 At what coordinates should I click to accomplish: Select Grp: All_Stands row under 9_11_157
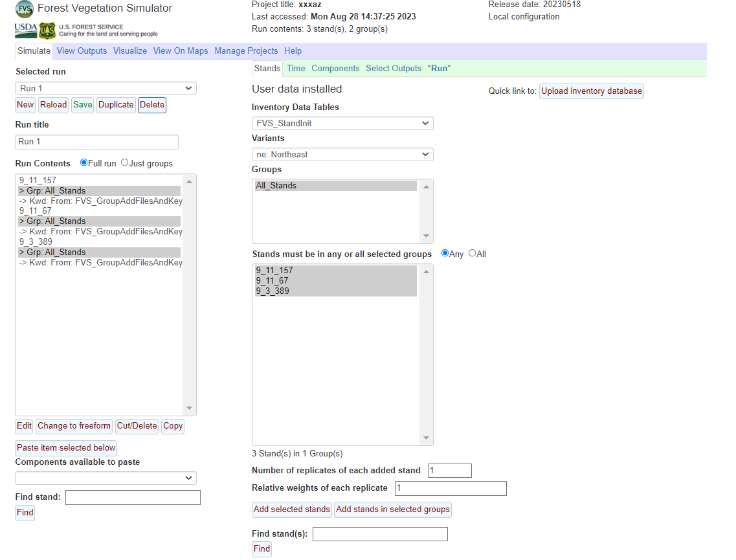click(x=100, y=190)
